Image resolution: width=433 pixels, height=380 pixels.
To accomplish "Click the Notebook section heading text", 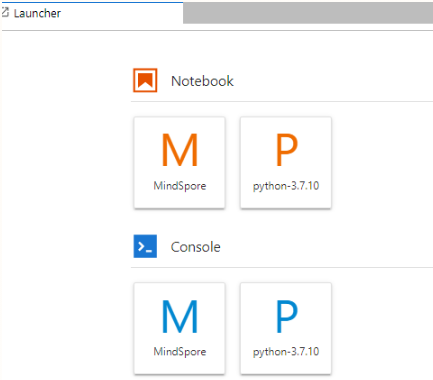I will [x=202, y=81].
